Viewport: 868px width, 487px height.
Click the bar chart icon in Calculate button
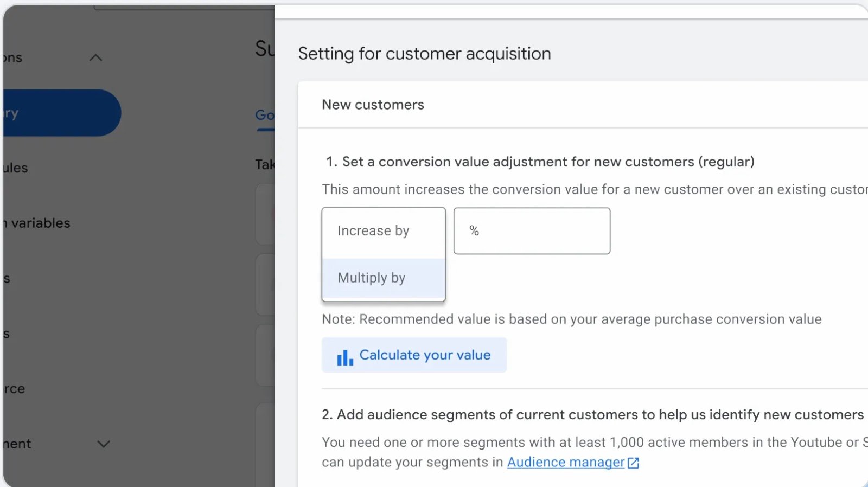345,357
